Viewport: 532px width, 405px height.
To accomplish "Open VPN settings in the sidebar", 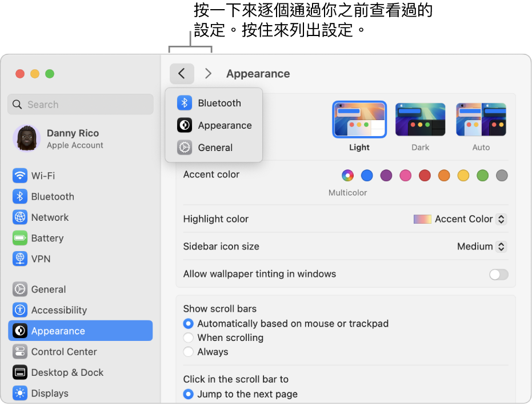I will (x=81, y=259).
